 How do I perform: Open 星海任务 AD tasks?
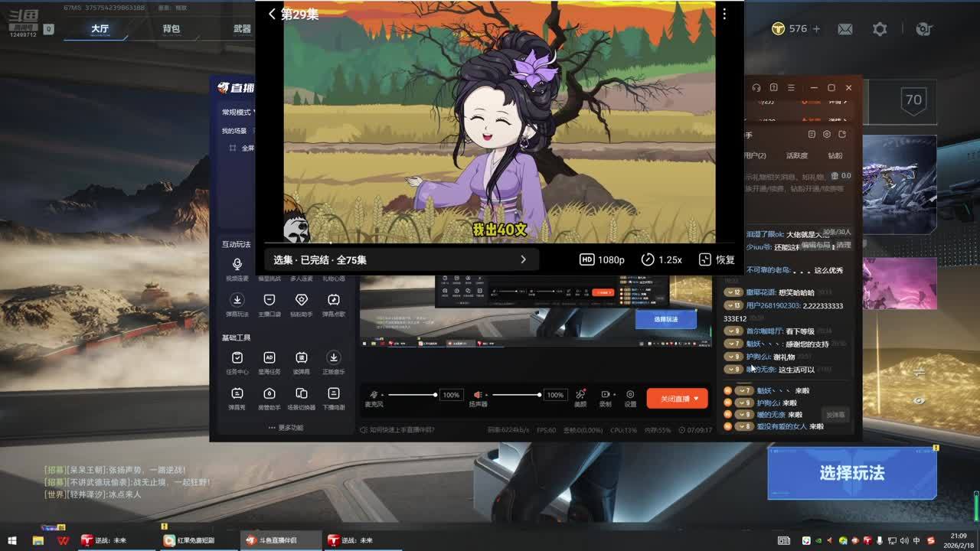click(x=269, y=362)
